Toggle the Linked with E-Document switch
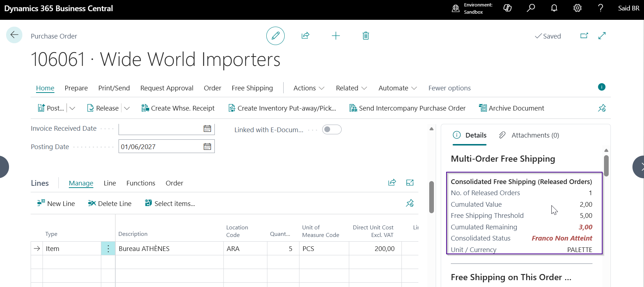 pos(332,130)
